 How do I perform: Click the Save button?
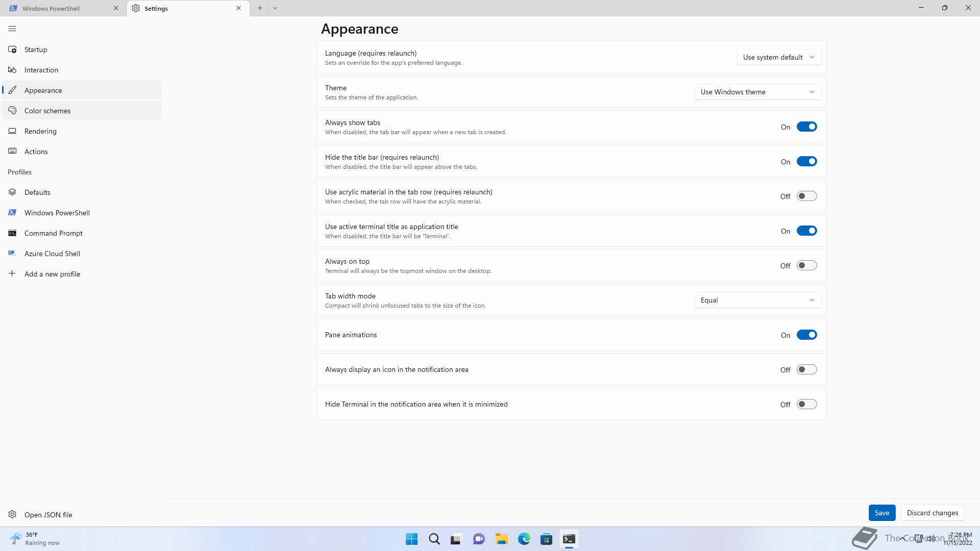[881, 513]
